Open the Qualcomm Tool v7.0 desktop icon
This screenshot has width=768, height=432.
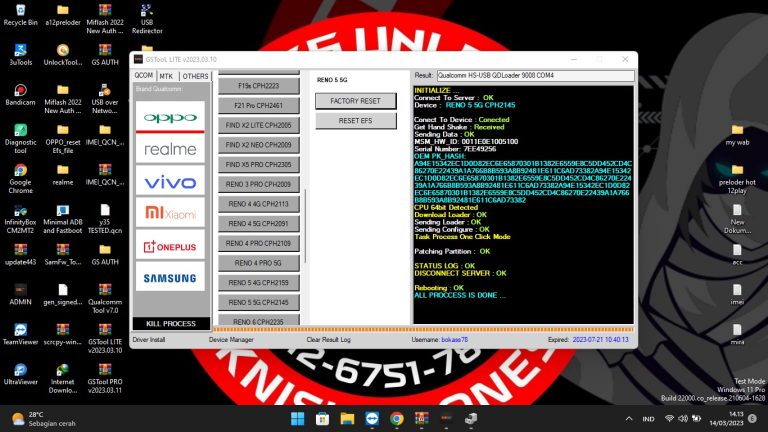point(105,299)
